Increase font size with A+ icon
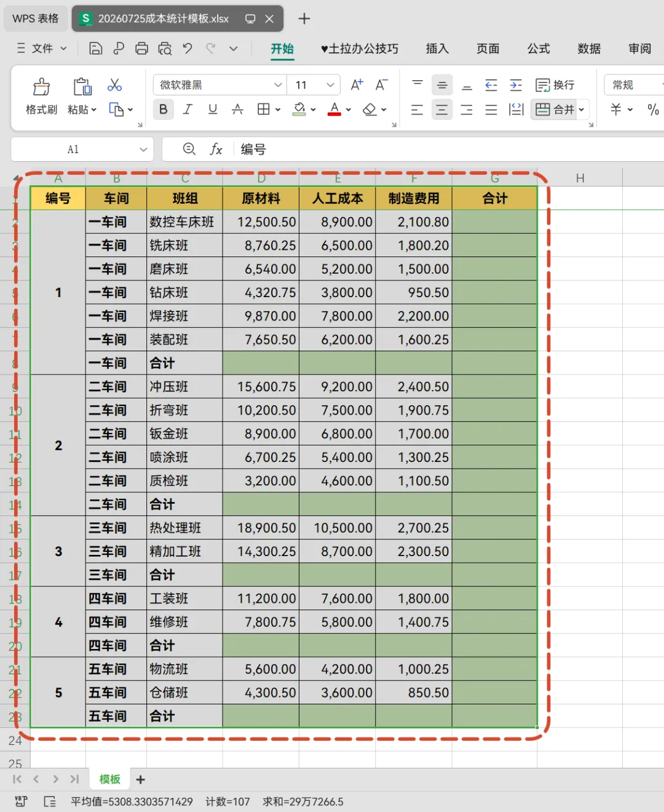 pyautogui.click(x=357, y=85)
